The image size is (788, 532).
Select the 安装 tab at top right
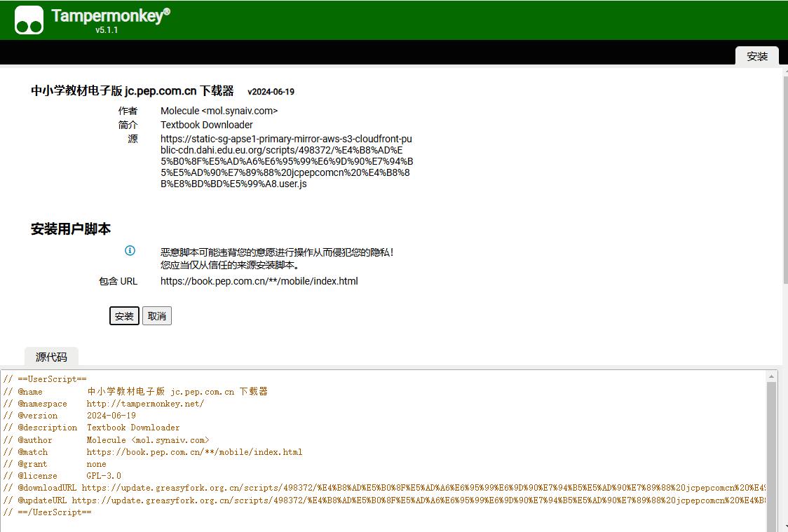pos(757,56)
